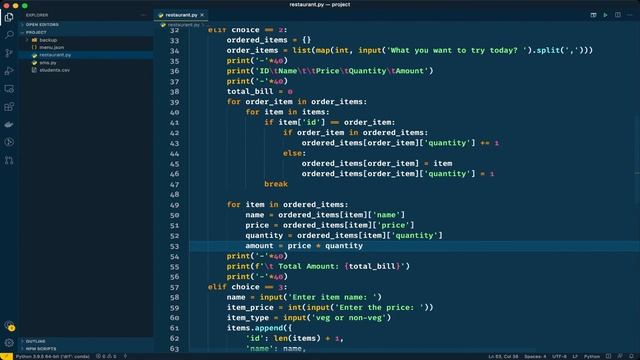The image size is (640, 360).
Task: Change language mode via Python indicator
Action: (x=591, y=356)
